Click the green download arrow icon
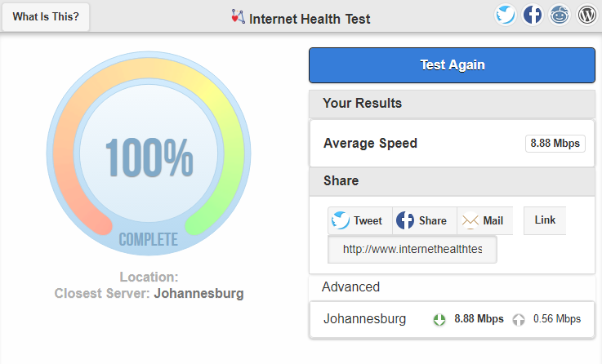 click(x=439, y=319)
